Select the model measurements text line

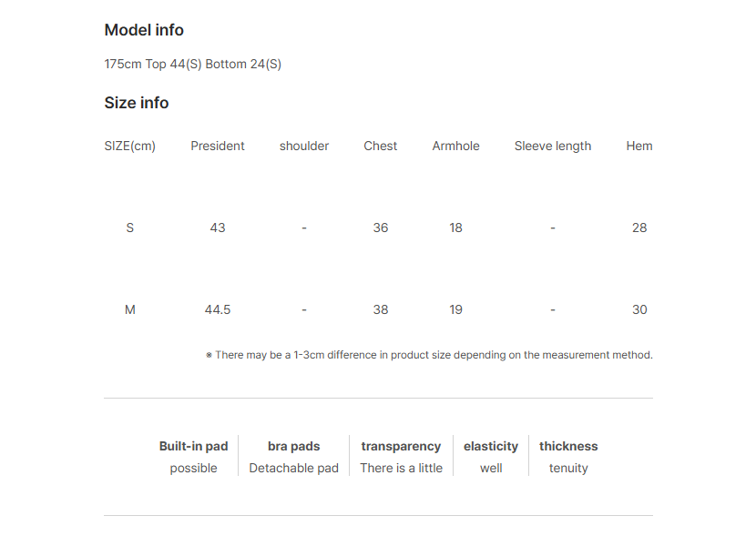click(193, 64)
